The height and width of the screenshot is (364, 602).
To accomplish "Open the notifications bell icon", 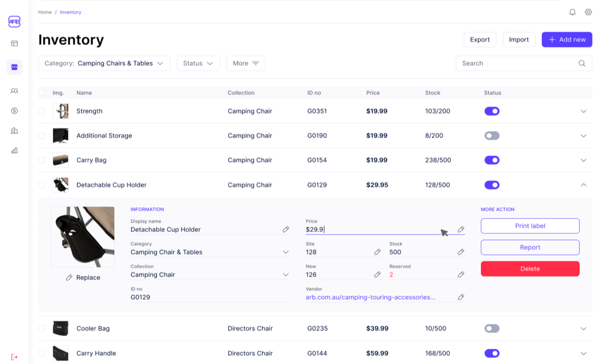I will pos(572,12).
